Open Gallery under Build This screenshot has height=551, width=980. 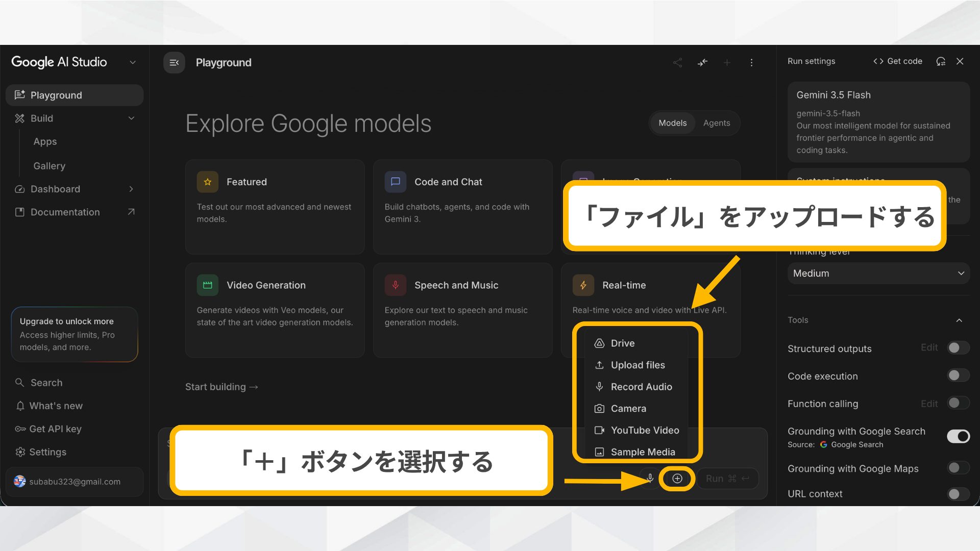click(x=50, y=166)
